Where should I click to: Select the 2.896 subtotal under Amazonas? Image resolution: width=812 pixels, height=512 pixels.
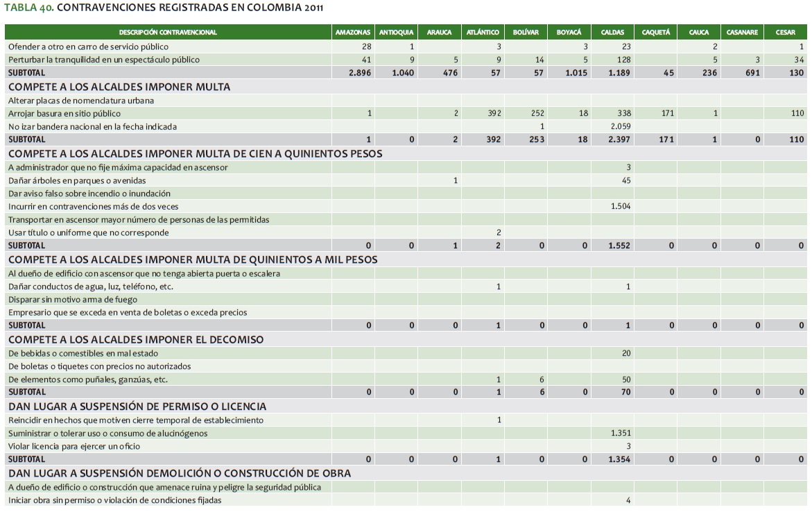360,73
